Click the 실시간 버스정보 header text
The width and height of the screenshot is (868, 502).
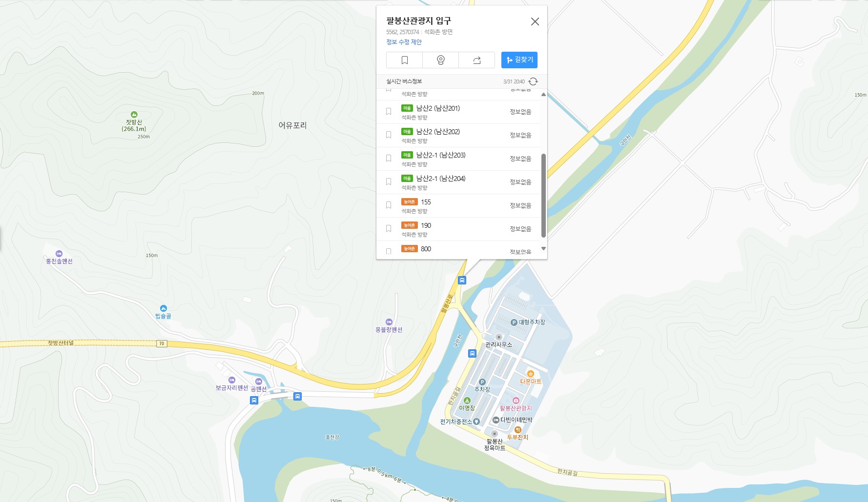(404, 81)
